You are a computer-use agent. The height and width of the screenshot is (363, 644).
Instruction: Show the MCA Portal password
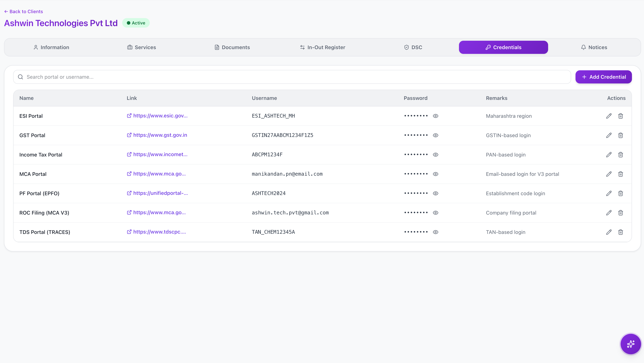[435, 174]
